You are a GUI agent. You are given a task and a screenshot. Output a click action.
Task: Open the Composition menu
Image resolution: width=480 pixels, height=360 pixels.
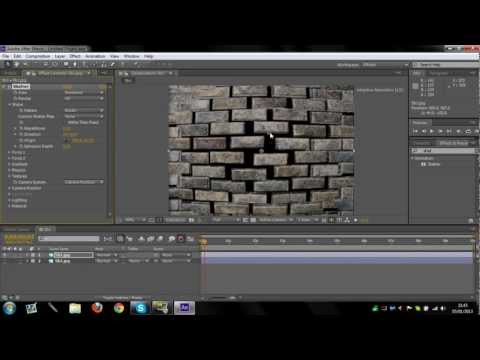coord(38,56)
